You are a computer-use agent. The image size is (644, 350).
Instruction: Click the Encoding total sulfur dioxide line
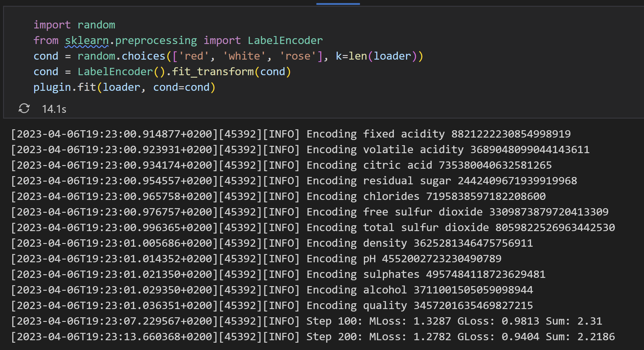(x=412, y=227)
